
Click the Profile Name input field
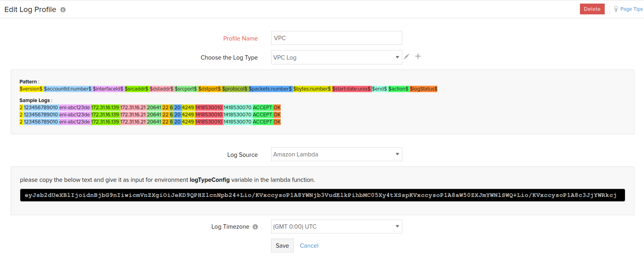[x=336, y=38]
